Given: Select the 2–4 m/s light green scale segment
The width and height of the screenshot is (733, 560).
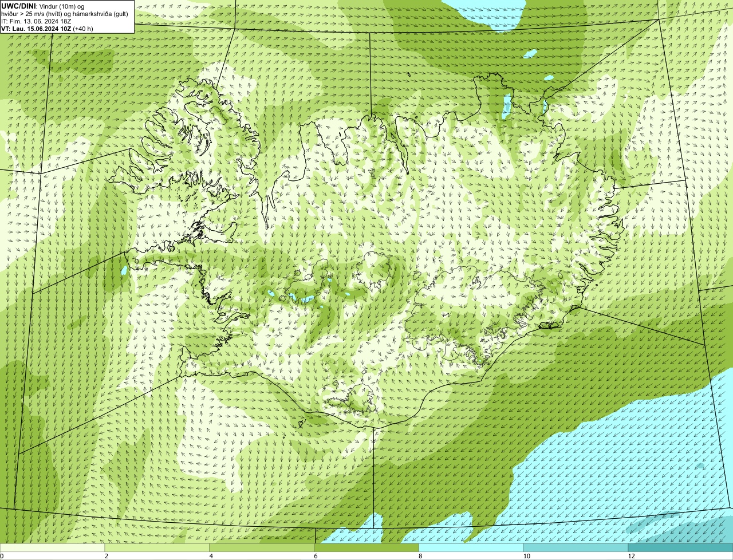Looking at the screenshot, I should tap(157, 548).
